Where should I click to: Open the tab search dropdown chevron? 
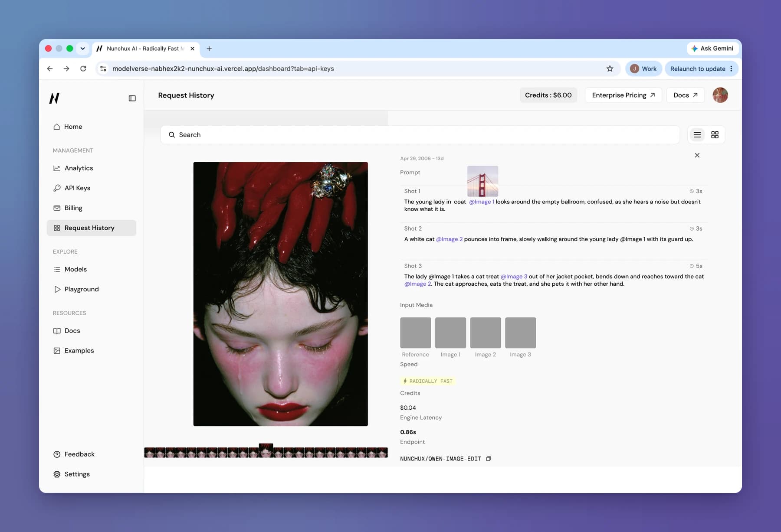click(82, 49)
